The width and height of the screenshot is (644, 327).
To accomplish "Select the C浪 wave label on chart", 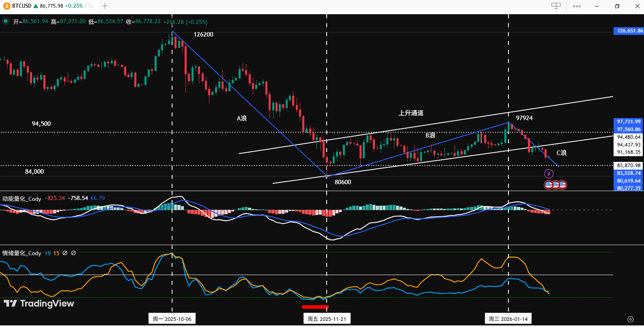I will [x=561, y=153].
